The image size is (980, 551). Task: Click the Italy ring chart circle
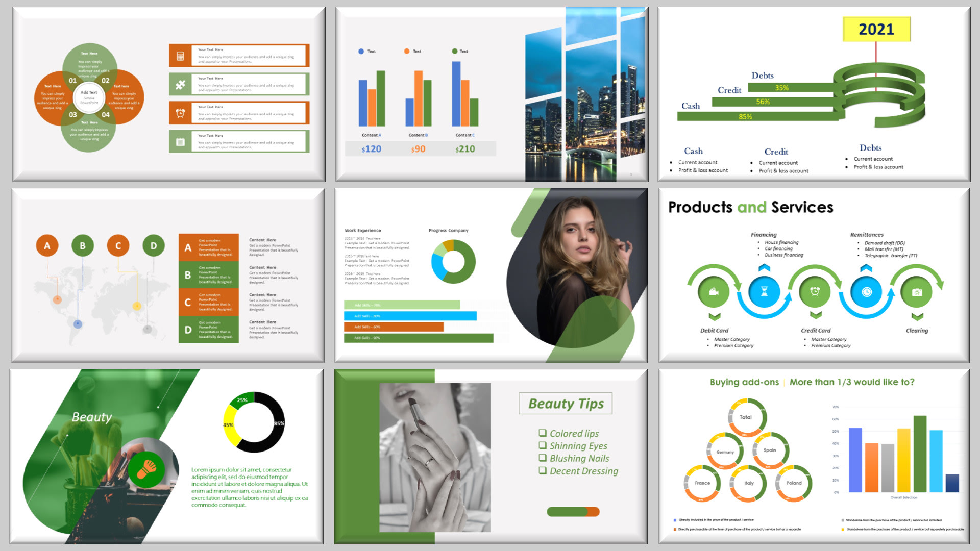tap(748, 483)
